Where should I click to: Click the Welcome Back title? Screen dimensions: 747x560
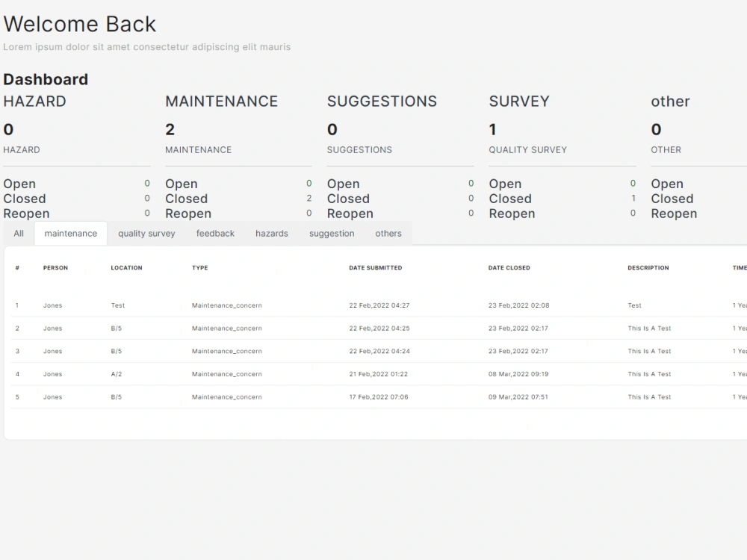click(80, 24)
